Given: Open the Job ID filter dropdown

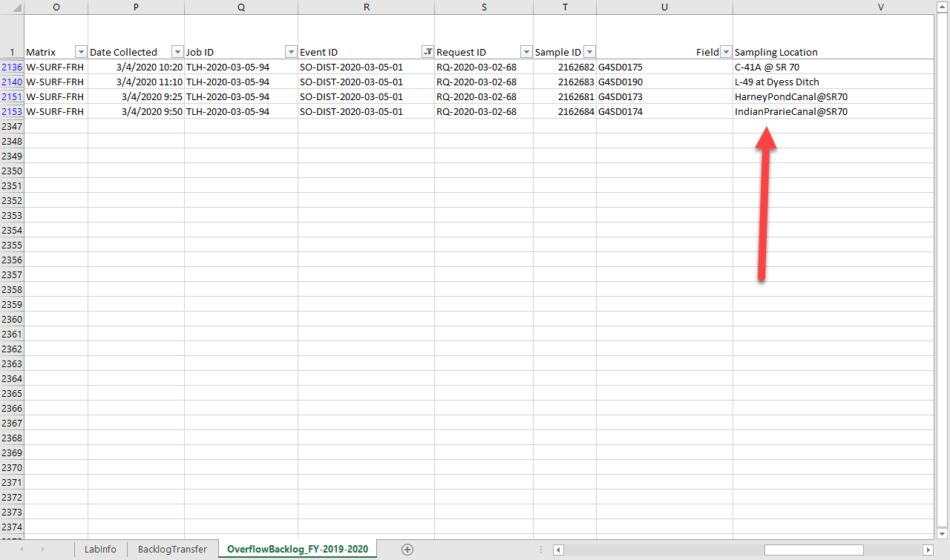Looking at the screenshot, I should coord(291,52).
